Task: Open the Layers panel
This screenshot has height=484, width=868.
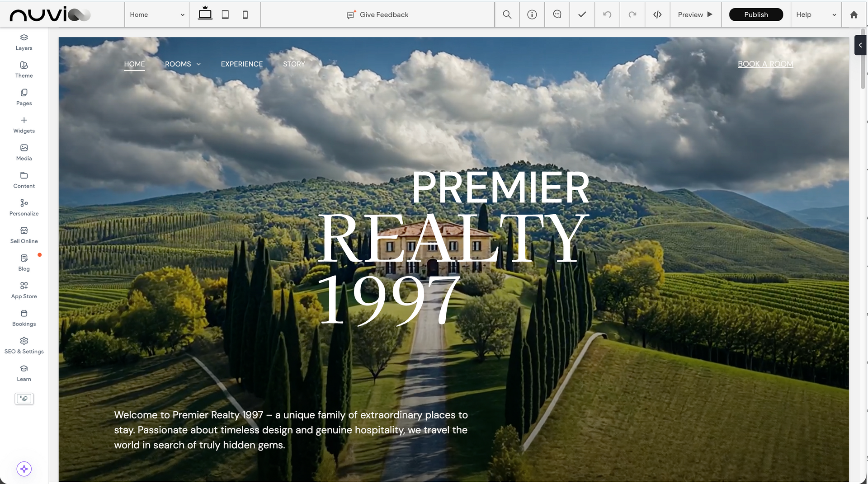Action: pos(24,42)
